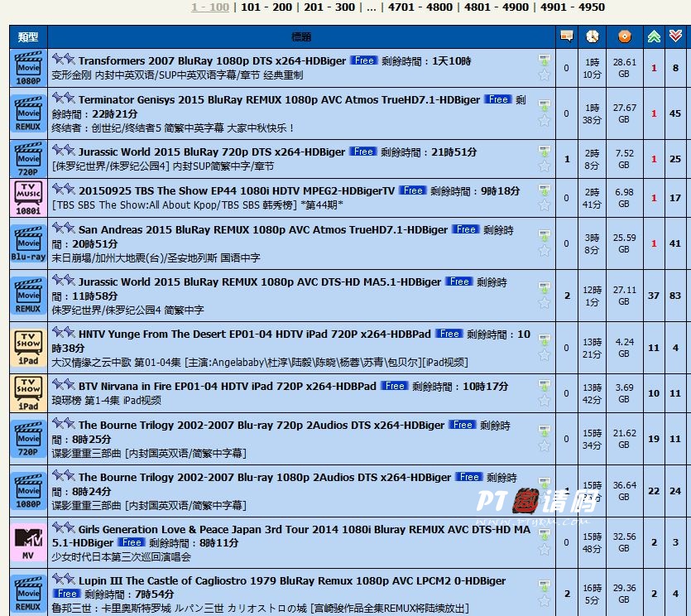The width and height of the screenshot is (691, 616).
Task: Download Girls Generation Love & Peace torrent icon
Action: [x=545, y=535]
